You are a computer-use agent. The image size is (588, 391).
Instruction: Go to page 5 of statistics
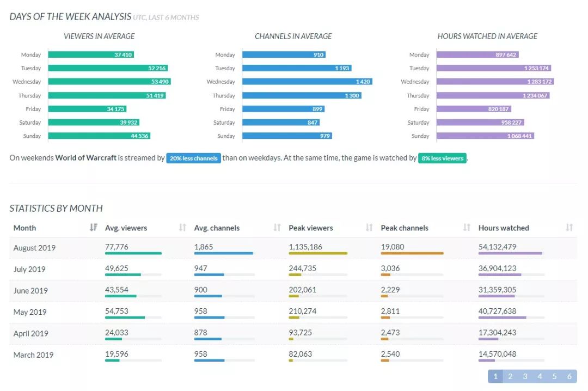coord(554,376)
